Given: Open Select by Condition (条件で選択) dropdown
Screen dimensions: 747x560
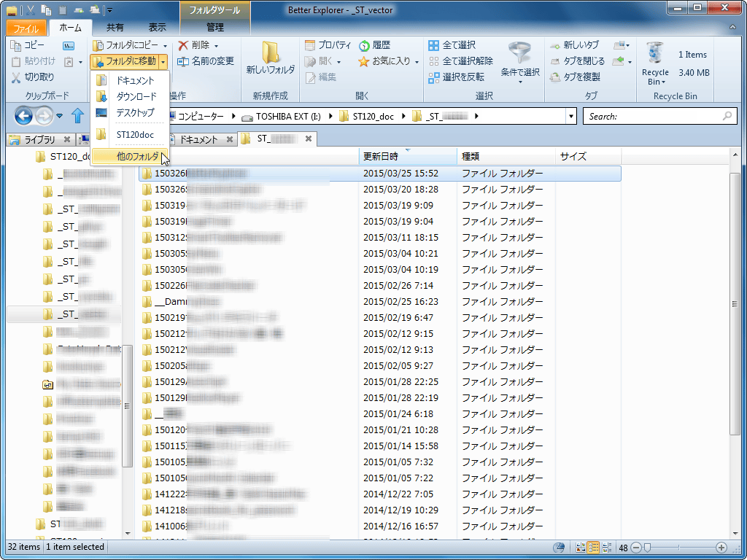Looking at the screenshot, I should [520, 63].
